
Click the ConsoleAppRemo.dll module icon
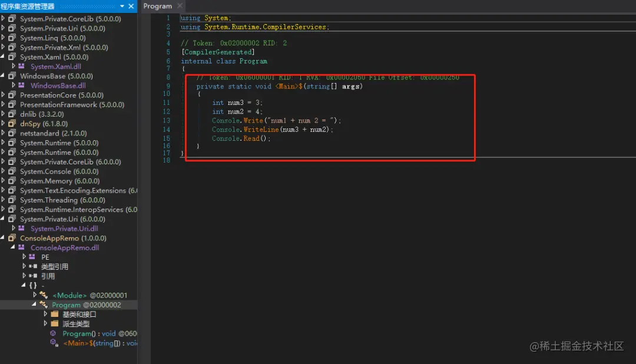[x=22, y=247]
